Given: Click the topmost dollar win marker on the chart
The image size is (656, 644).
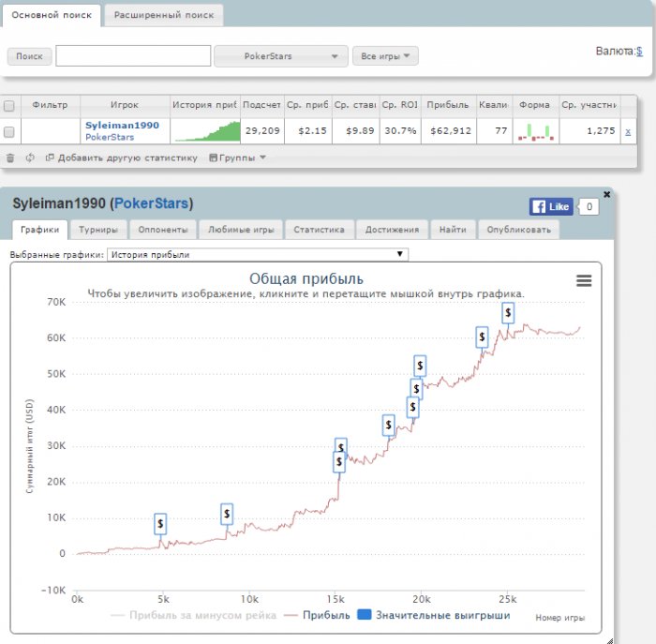Looking at the screenshot, I should 508,312.
